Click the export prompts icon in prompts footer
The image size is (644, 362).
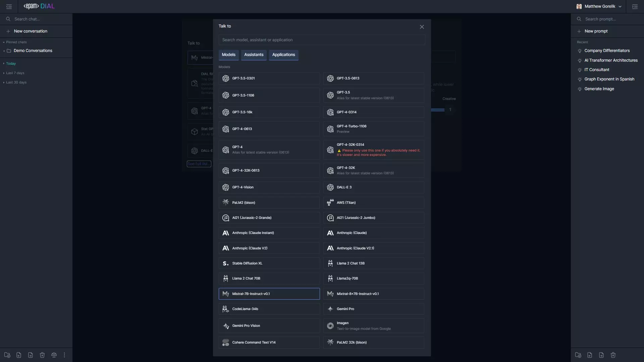tap(601, 355)
